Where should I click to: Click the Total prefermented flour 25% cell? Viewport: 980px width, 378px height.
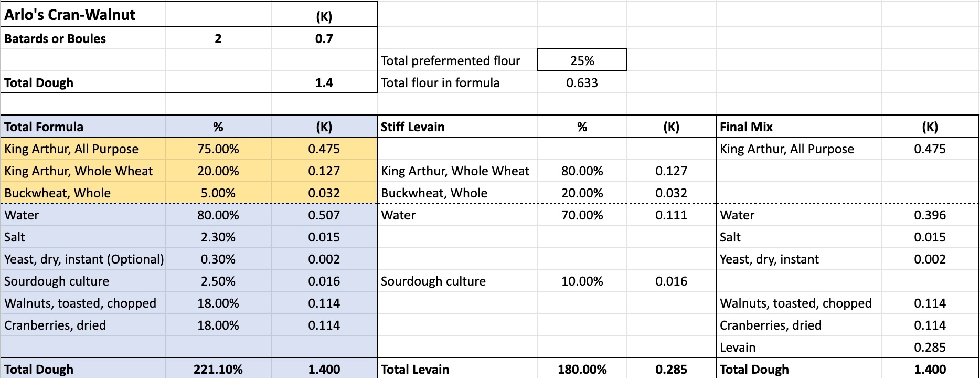[x=582, y=61]
